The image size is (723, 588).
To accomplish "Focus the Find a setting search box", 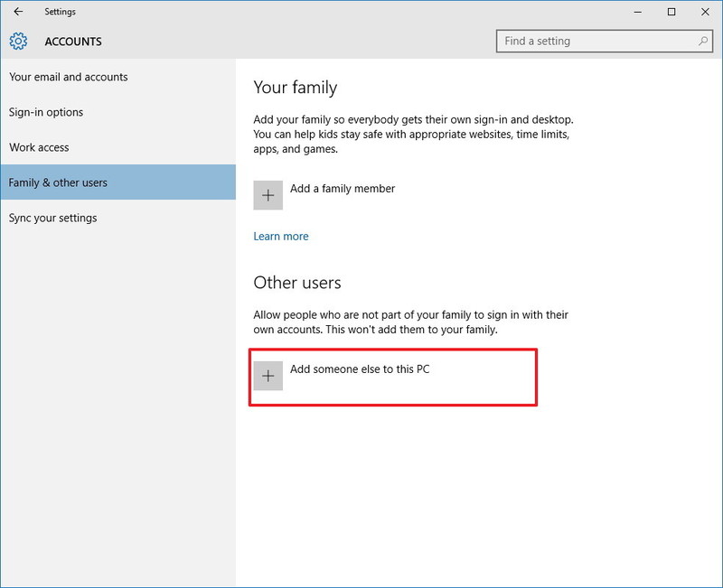I will click(x=605, y=41).
